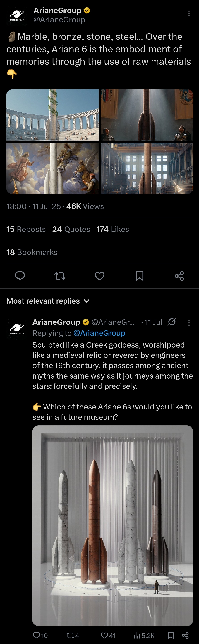Click the @ArianeGroup mention link in reply
The image size is (199, 644).
[99, 333]
